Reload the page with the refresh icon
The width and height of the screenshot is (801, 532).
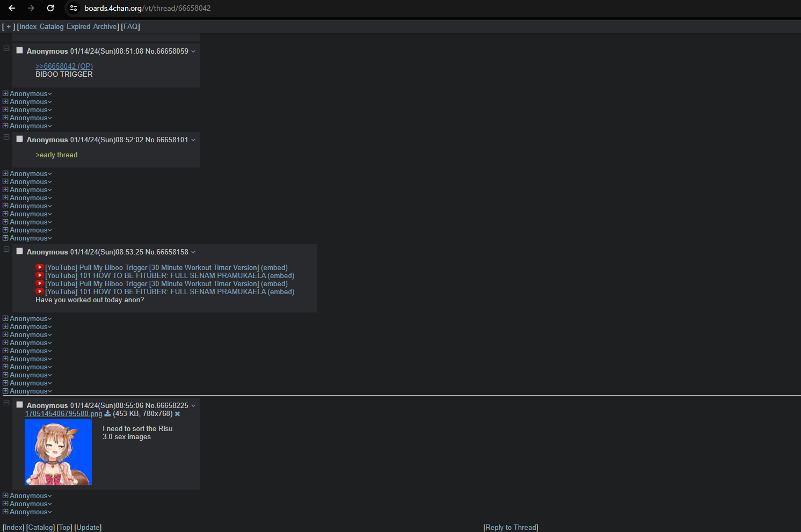50,8
